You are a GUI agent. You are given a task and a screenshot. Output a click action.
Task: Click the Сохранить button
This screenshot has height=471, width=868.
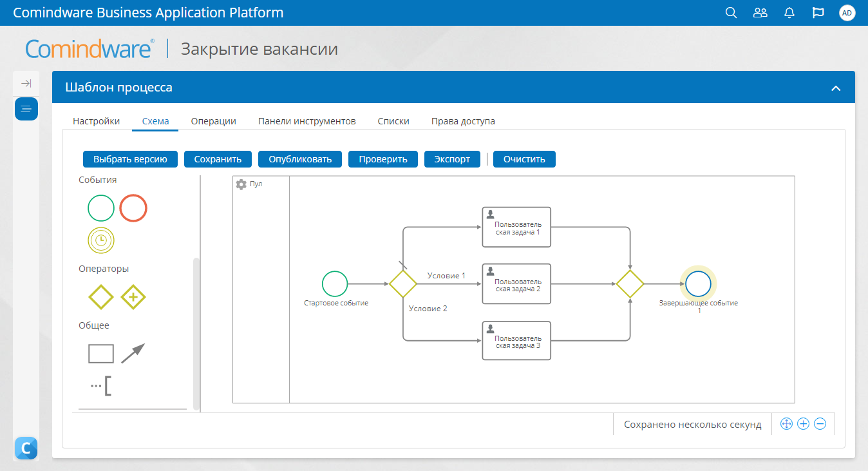coord(218,159)
